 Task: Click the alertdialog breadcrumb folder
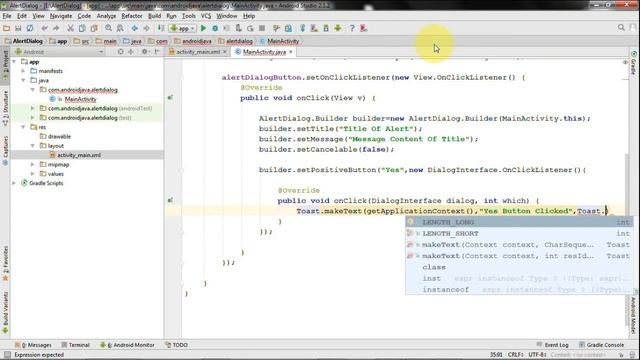236,41
